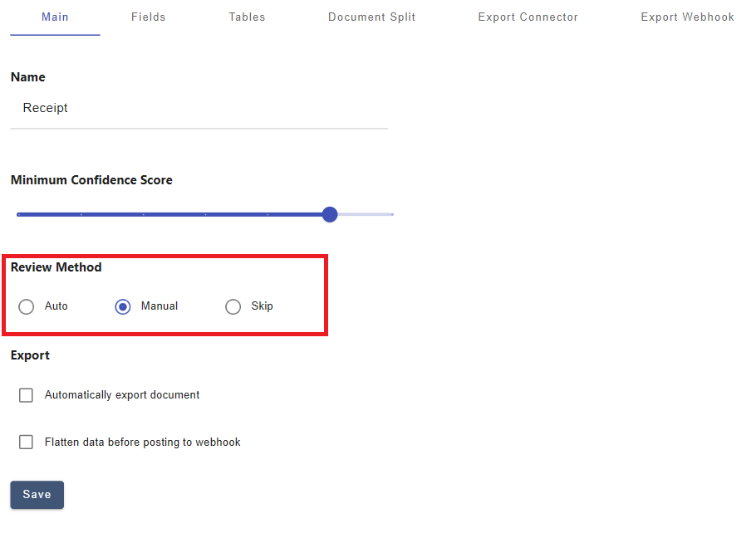The image size is (756, 533).
Task: Click the far left start of the confidence slider
Action: (19, 214)
